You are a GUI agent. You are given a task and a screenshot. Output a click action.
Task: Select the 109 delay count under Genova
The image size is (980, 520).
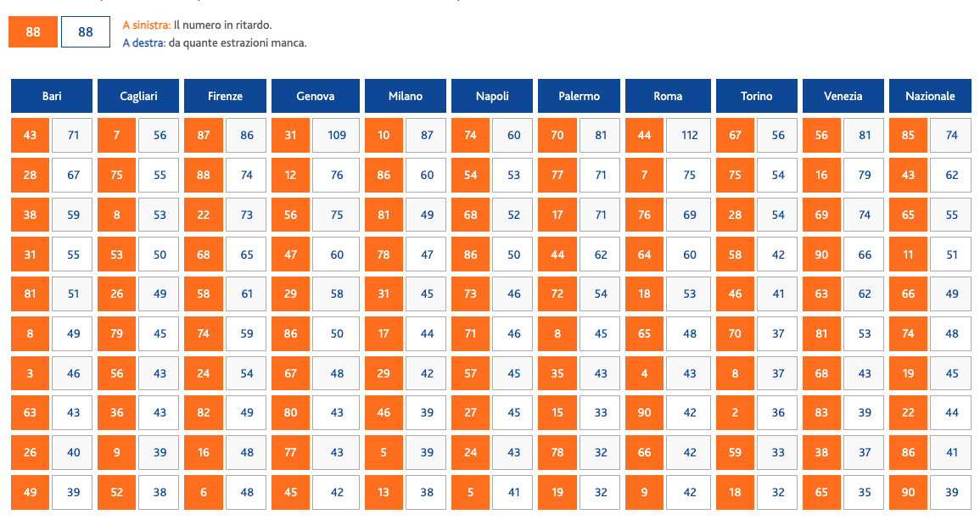pos(336,135)
